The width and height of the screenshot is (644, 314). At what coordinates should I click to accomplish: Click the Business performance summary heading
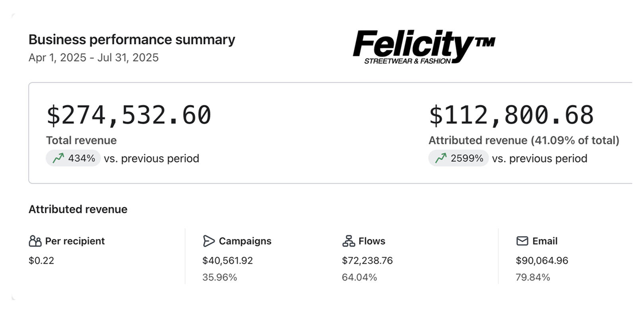[x=132, y=40]
